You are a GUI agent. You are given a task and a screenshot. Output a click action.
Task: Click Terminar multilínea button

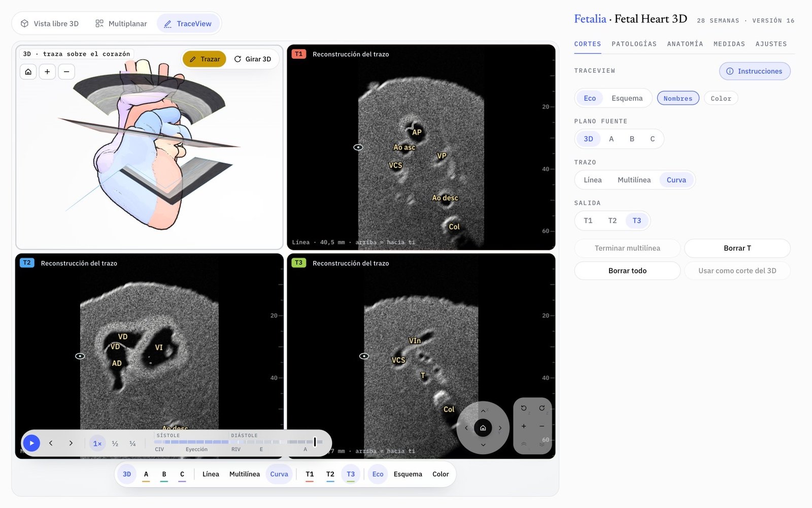click(627, 248)
